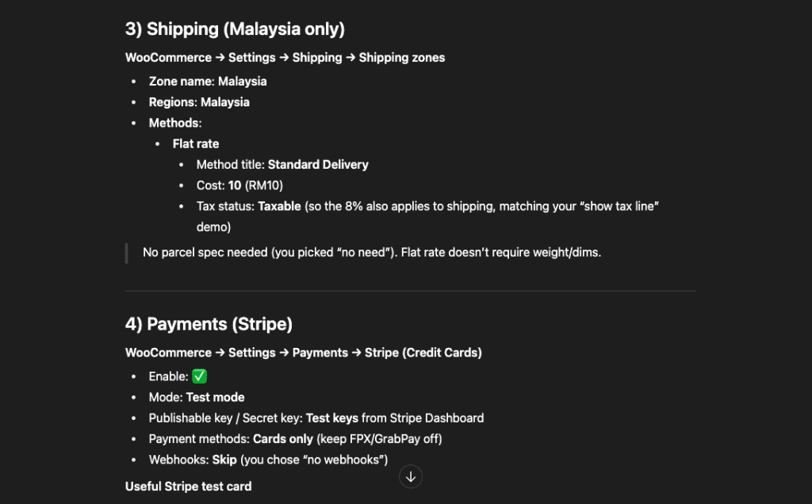Click the "Cards only" payment methods text
Image resolution: width=812 pixels, height=504 pixels.
point(282,438)
